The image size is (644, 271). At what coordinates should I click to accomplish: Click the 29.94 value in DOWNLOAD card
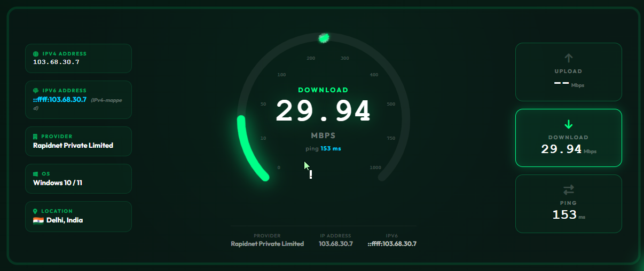click(561, 149)
